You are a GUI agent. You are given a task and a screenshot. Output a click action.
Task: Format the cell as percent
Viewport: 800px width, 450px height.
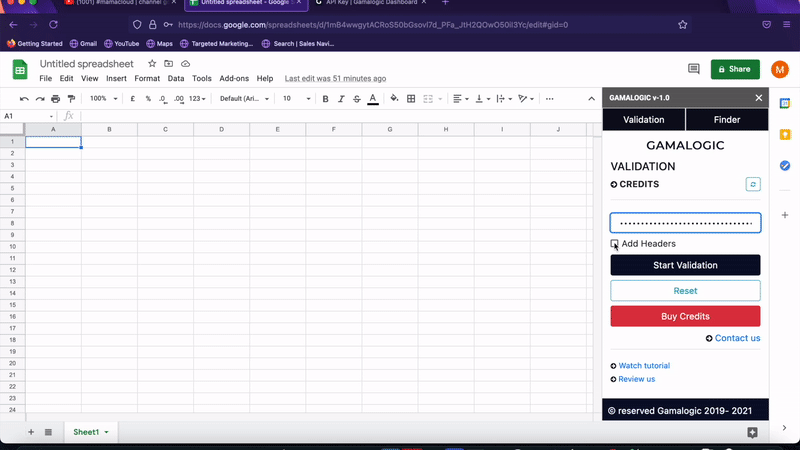148,99
